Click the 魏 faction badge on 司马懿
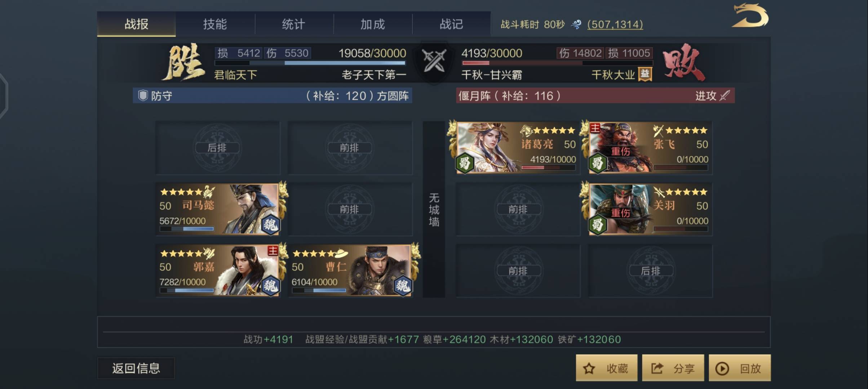868x389 pixels. pyautogui.click(x=270, y=225)
